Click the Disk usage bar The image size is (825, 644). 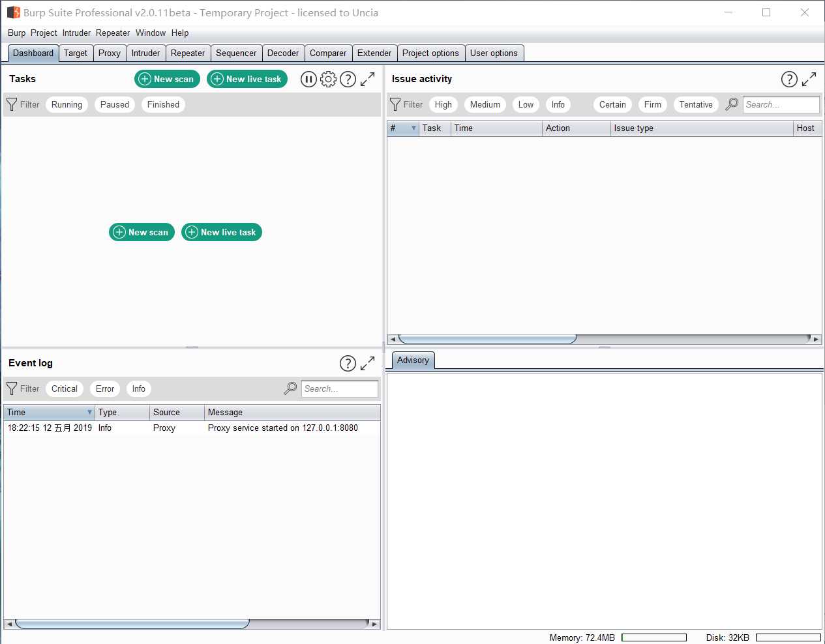coord(788,637)
